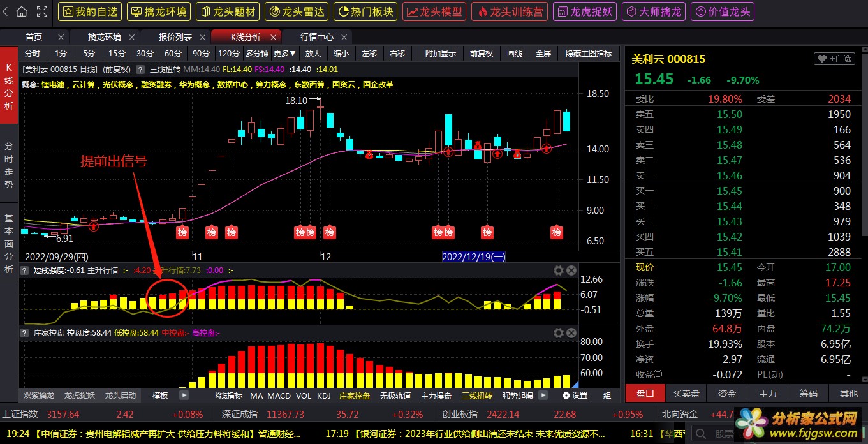
Task: Select 三线扭转 indicator
Action: click(477, 396)
